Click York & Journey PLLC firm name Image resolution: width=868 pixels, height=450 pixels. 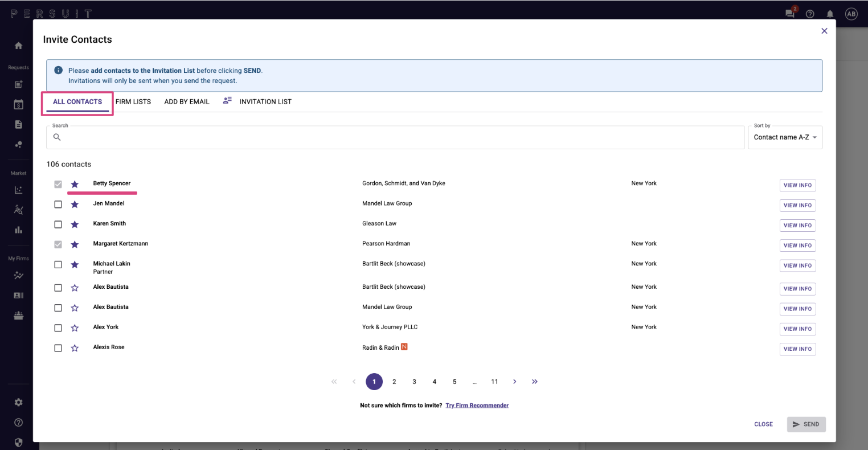[x=390, y=327]
